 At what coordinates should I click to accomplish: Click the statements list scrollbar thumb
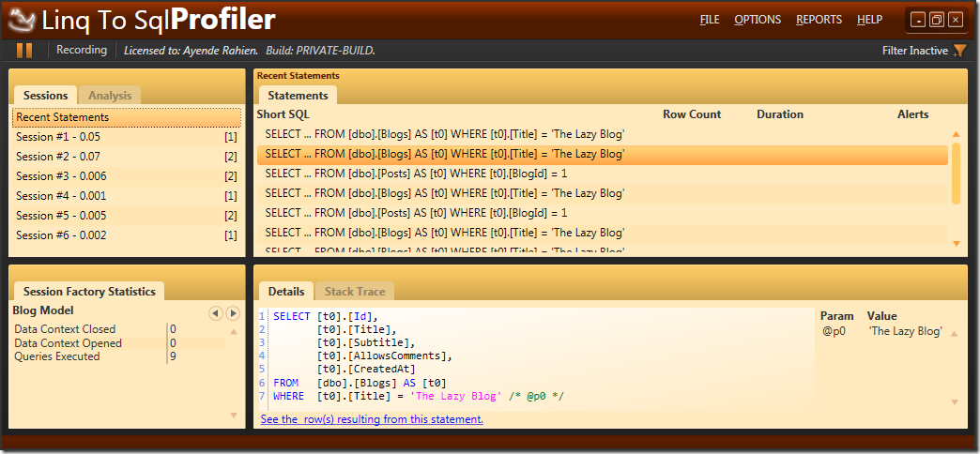click(x=956, y=173)
